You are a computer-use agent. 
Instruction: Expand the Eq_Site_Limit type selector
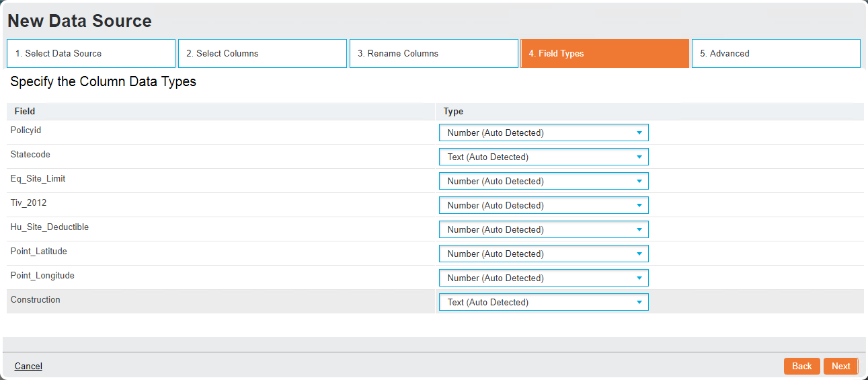[x=543, y=181]
